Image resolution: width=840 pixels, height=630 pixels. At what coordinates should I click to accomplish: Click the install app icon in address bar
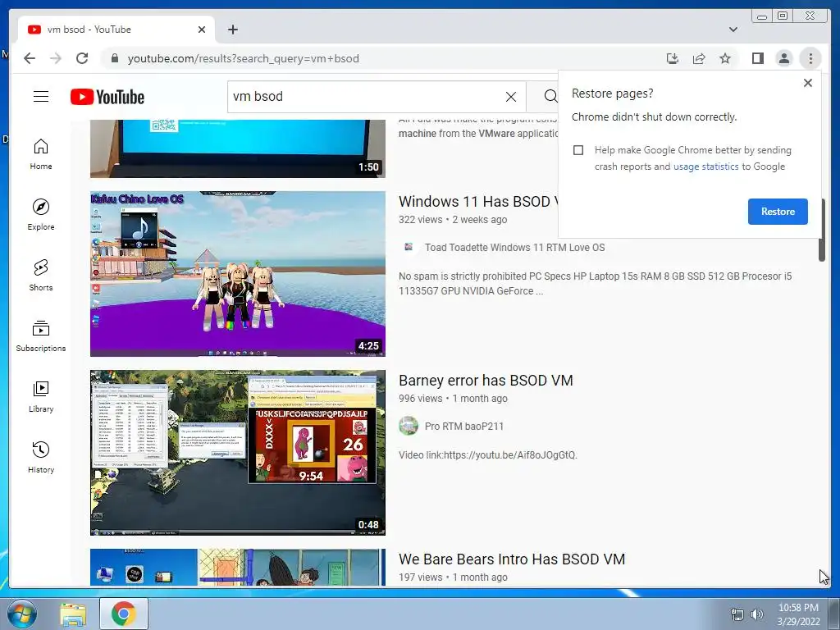[673, 58]
